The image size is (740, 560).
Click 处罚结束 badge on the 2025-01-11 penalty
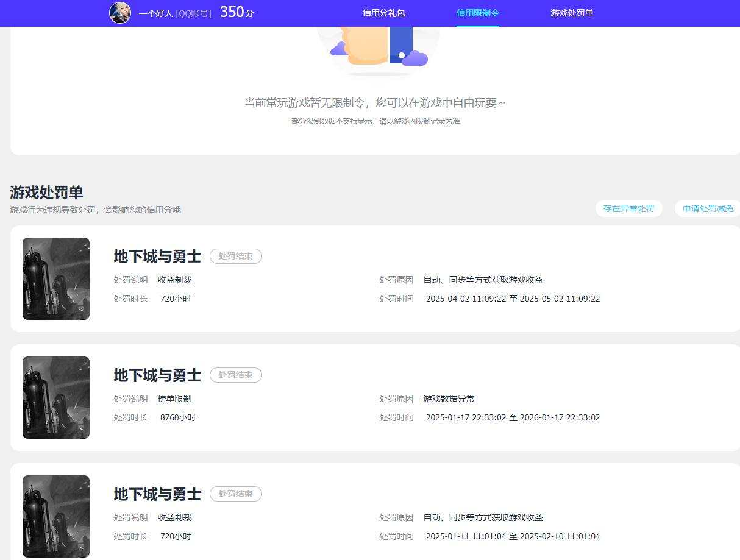pos(236,494)
